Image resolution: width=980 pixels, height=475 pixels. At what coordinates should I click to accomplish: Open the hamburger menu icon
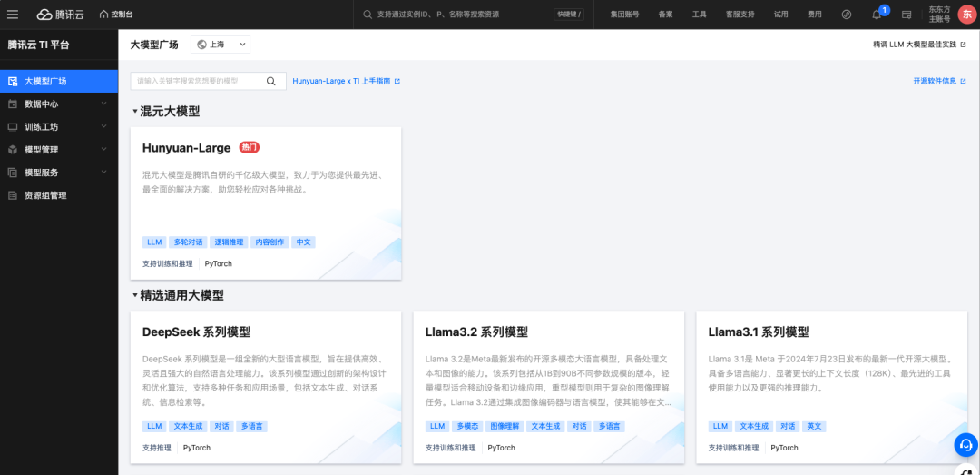tap(13, 14)
